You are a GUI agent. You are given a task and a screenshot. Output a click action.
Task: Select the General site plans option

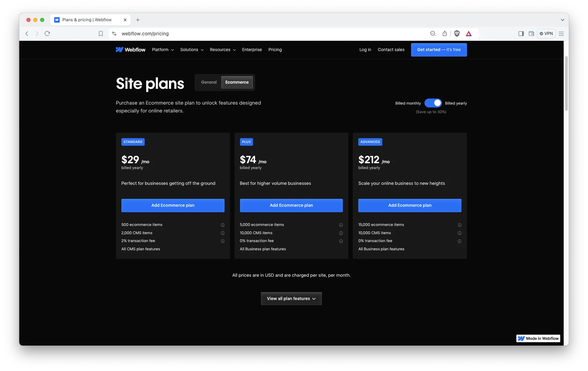click(209, 82)
